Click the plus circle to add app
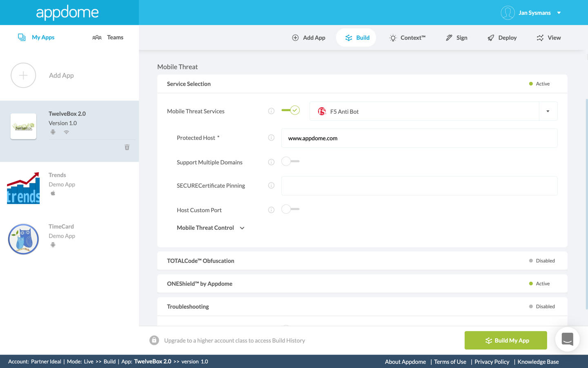The width and height of the screenshot is (588, 368). click(23, 75)
